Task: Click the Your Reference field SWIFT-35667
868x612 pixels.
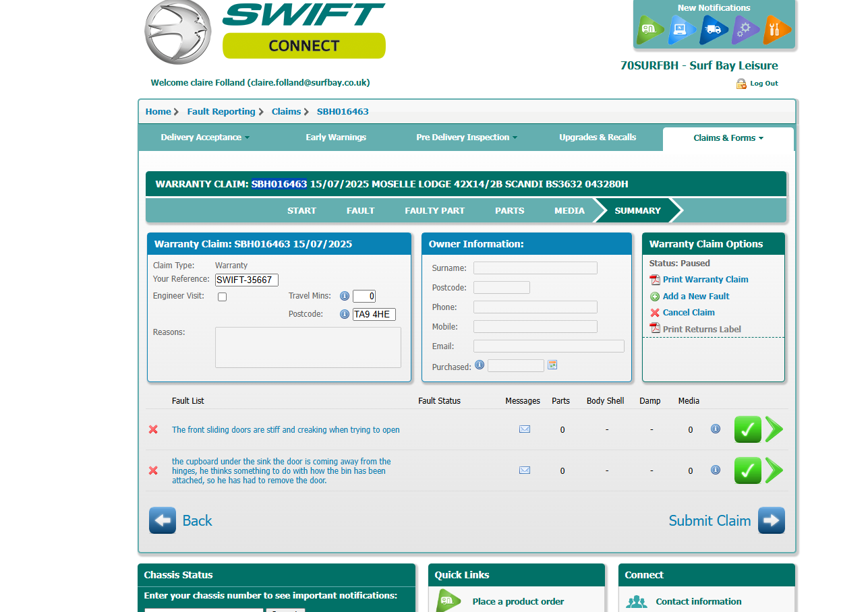Action: coord(247,280)
